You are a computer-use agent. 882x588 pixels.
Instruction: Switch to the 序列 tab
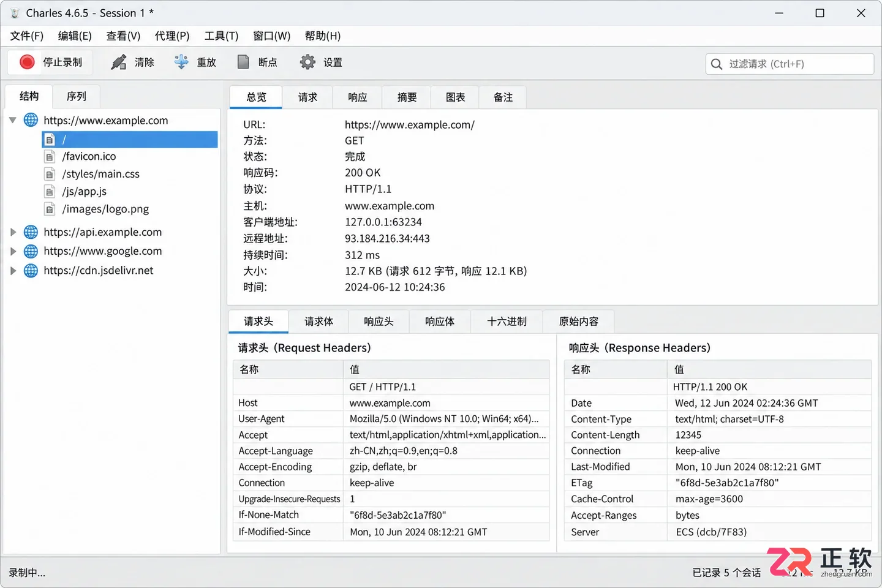[x=77, y=96]
